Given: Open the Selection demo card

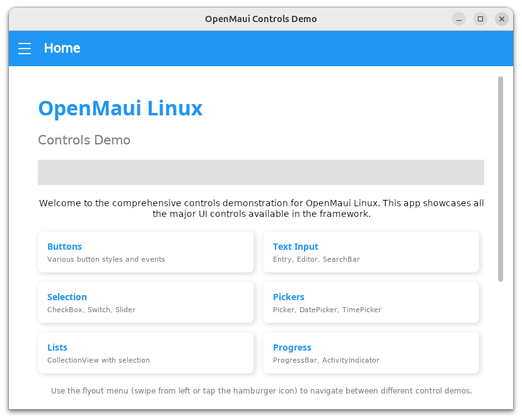Looking at the screenshot, I should point(146,302).
